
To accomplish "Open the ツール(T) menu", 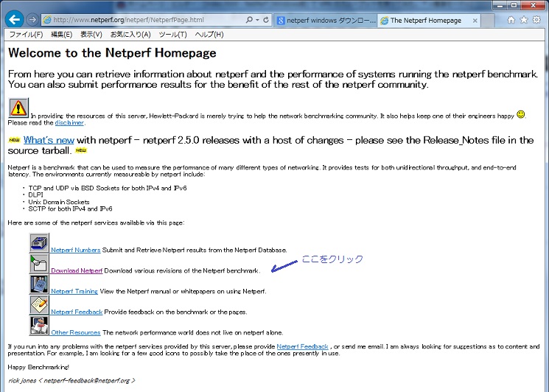I will (x=172, y=35).
